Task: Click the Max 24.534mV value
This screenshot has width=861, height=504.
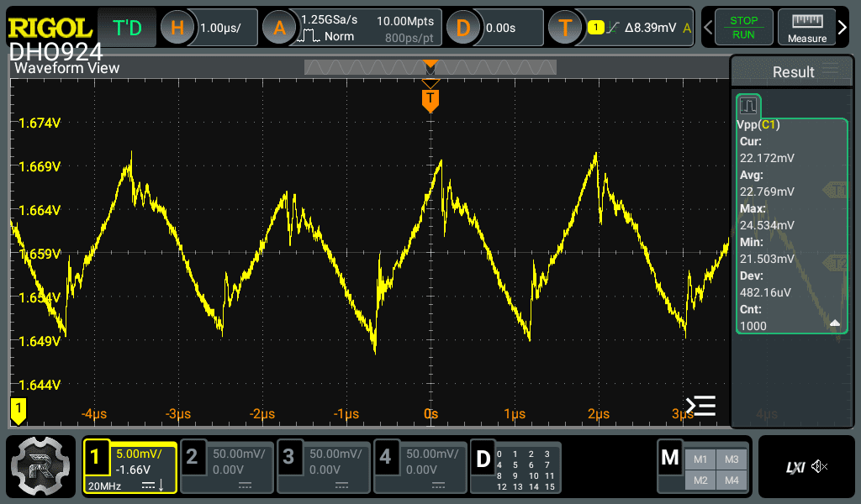Action: point(767,225)
